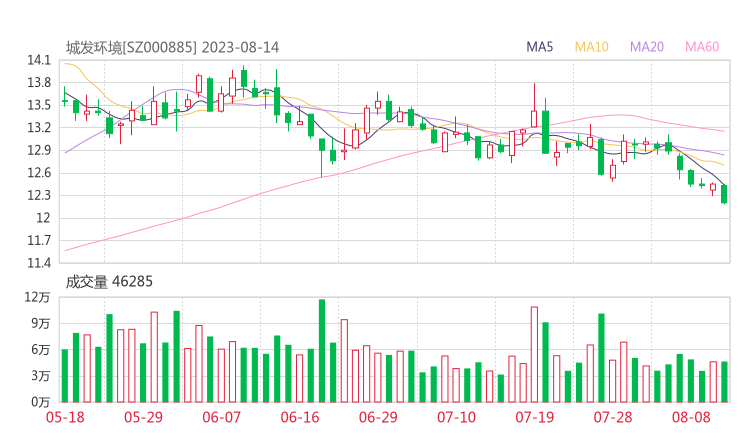The image size is (740, 440).
Task: Select the 05-29 date label
Action: (x=143, y=417)
